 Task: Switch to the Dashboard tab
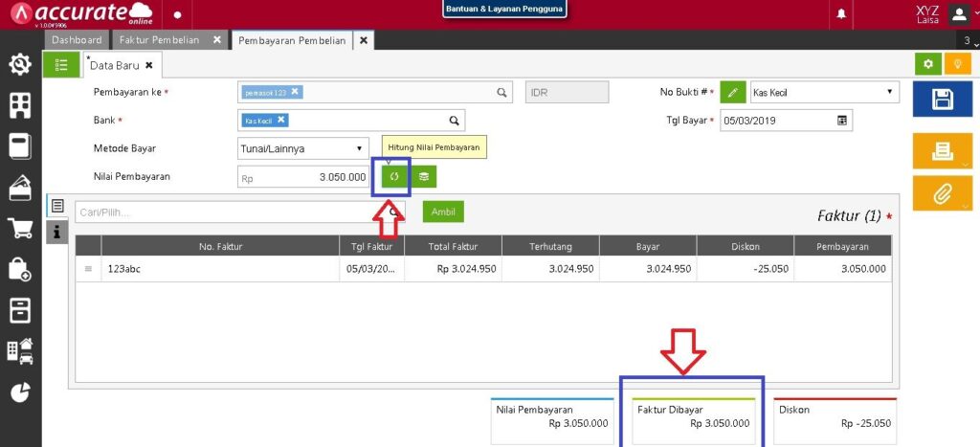(77, 40)
